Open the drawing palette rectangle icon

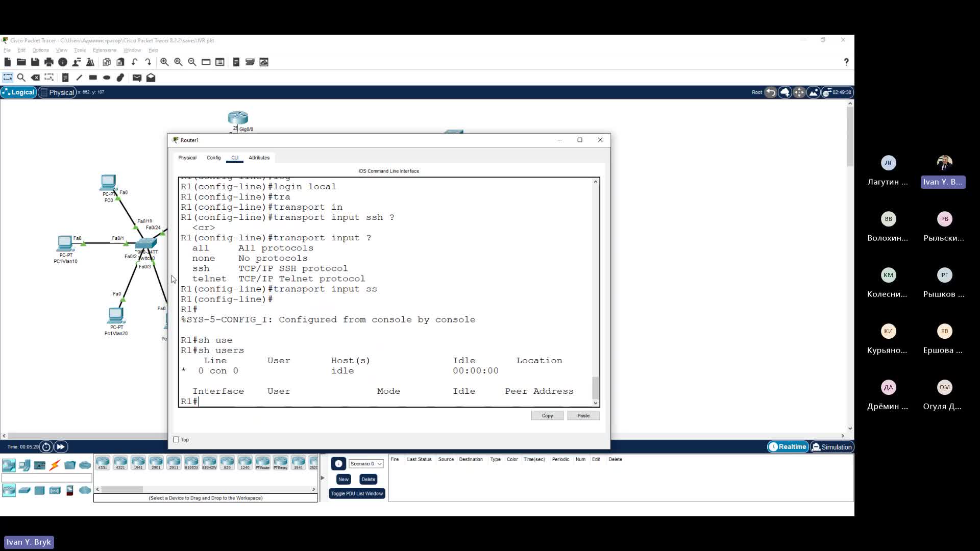pos(206,62)
